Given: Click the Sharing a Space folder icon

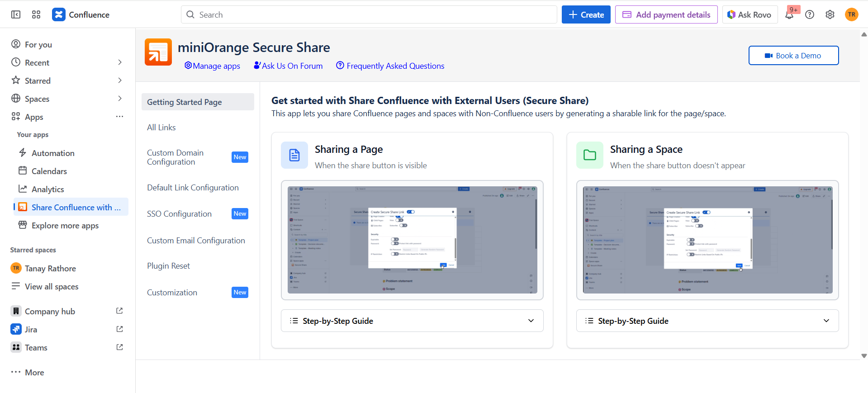Looking at the screenshot, I should pos(590,155).
